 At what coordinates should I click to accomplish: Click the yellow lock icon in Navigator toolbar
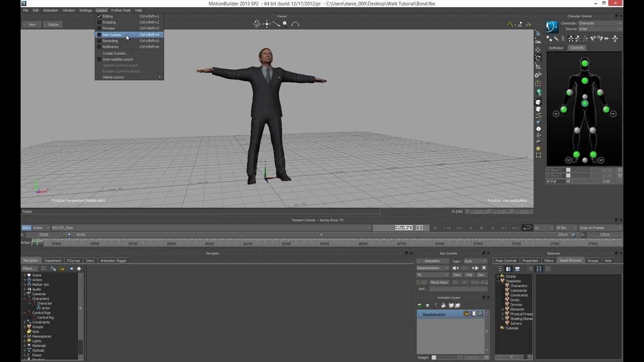coord(62,268)
